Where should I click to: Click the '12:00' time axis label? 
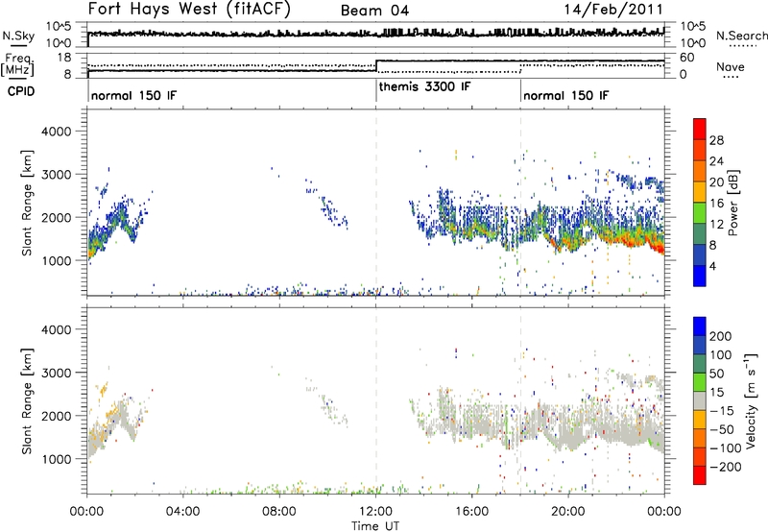375,512
